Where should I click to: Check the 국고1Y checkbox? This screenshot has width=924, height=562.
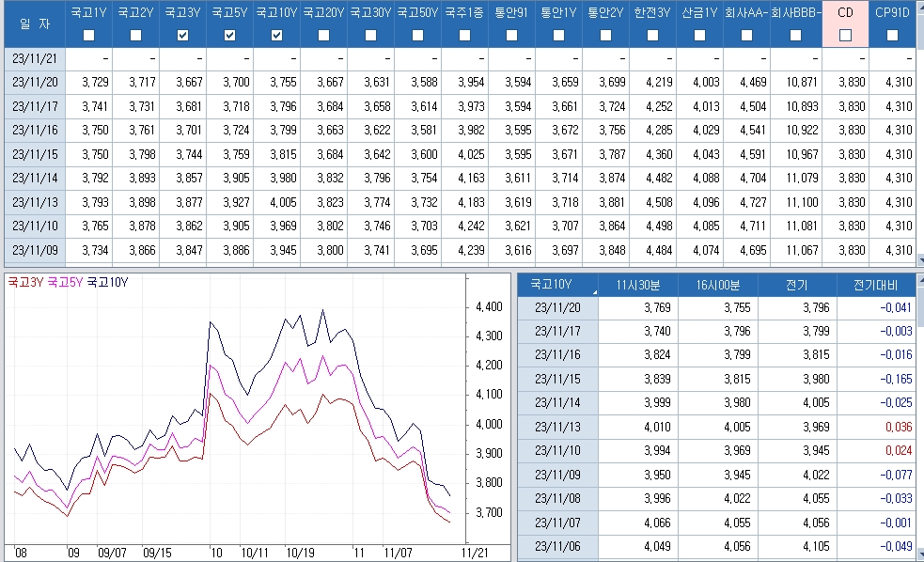[89, 35]
